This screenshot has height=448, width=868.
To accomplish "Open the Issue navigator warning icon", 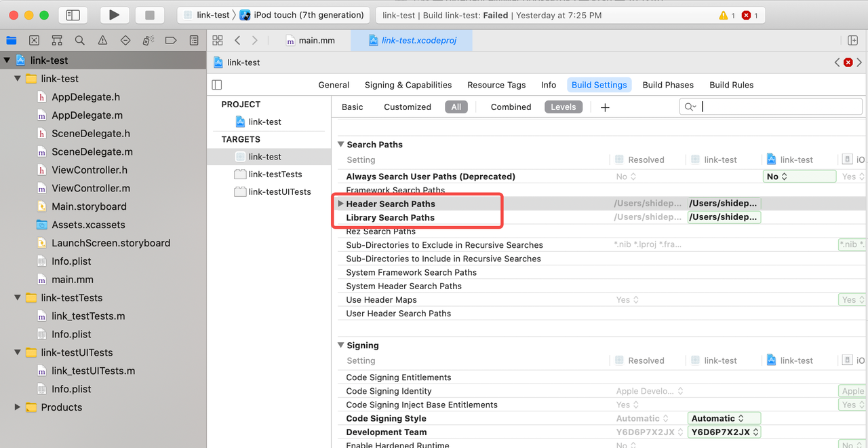I will pos(102,40).
